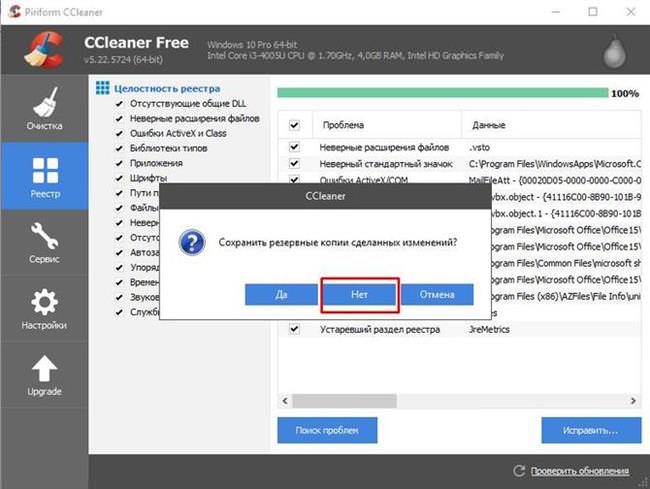Viewport: 650px width, 489px height.
Task: Click the question mark dialog icon
Action: [x=192, y=242]
